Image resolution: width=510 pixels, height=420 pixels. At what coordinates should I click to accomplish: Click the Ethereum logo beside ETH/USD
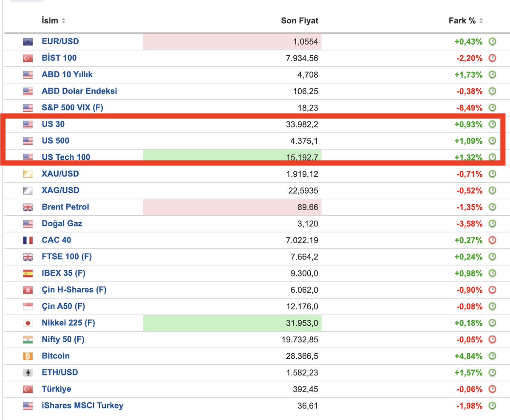[x=28, y=373]
